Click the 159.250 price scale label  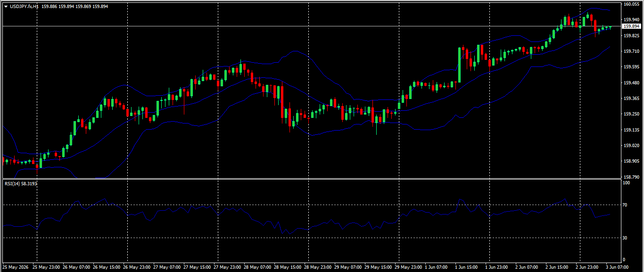coord(631,114)
